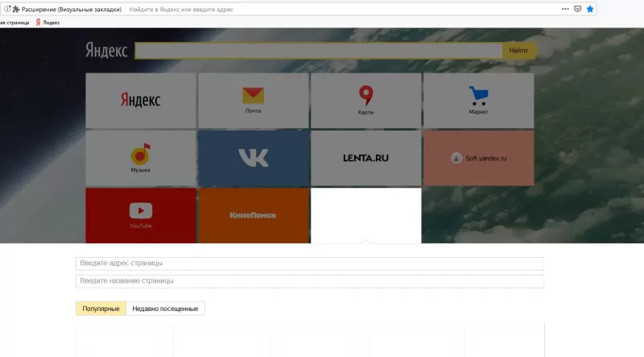Open the YouTube play icon tile
This screenshot has width=644, height=357.
click(141, 215)
